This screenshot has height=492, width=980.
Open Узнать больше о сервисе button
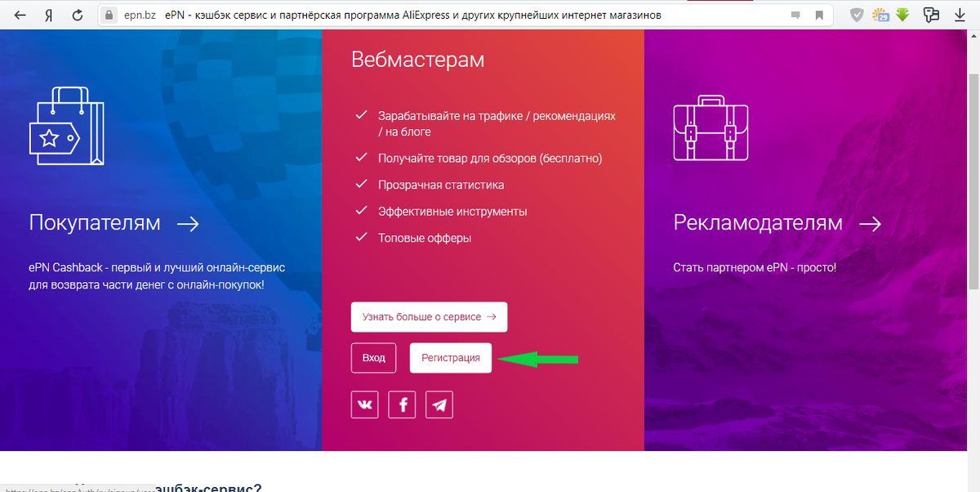click(x=430, y=317)
